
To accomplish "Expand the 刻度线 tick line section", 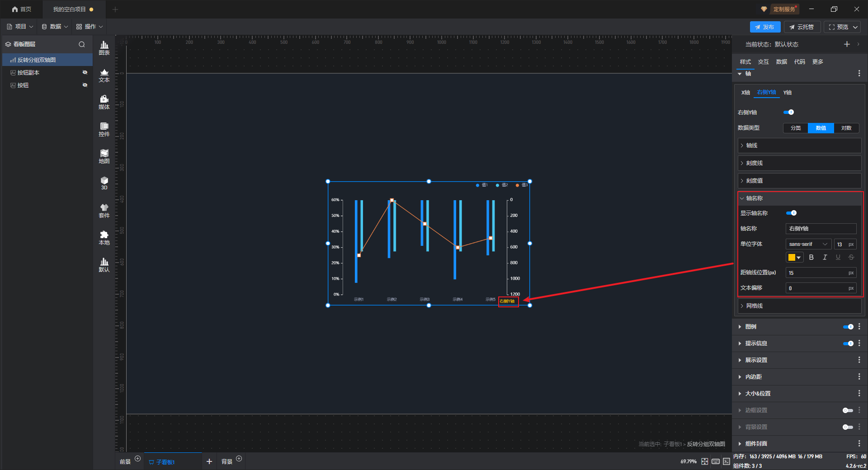I will click(799, 163).
